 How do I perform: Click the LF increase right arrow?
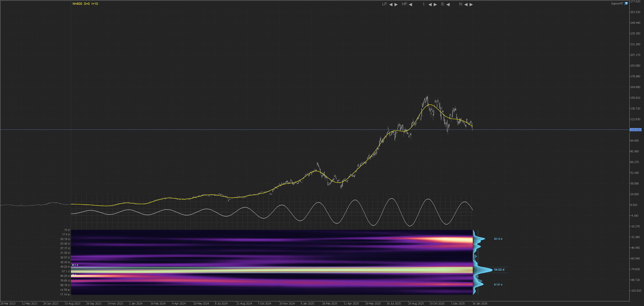[396, 5]
